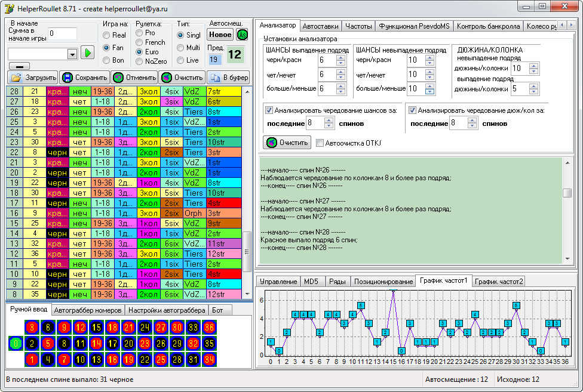This screenshot has height=392, width=583.
Task: Choose the French roulette type
Action: [x=140, y=42]
